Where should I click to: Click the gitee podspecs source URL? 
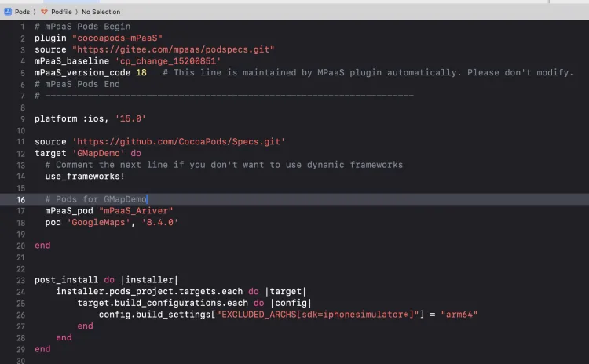tap(174, 49)
